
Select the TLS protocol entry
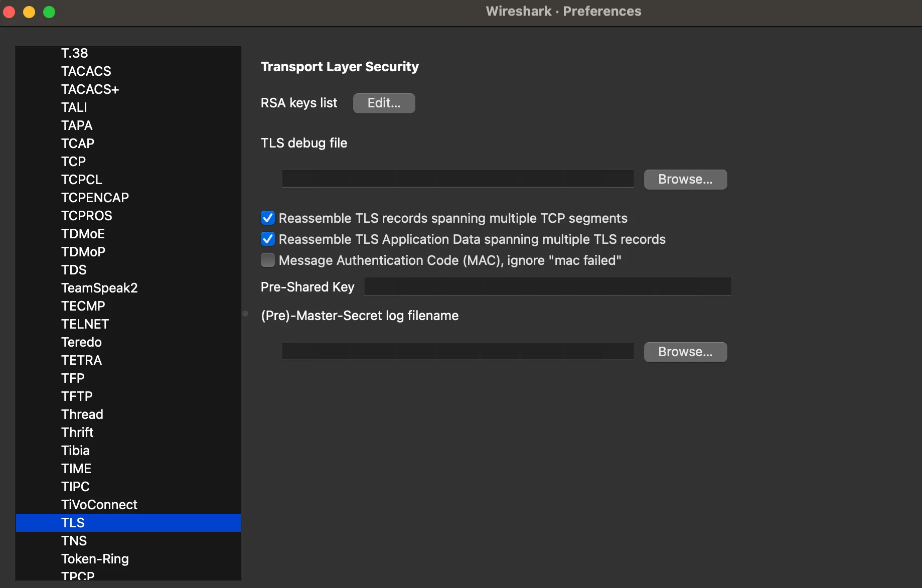[x=73, y=523]
